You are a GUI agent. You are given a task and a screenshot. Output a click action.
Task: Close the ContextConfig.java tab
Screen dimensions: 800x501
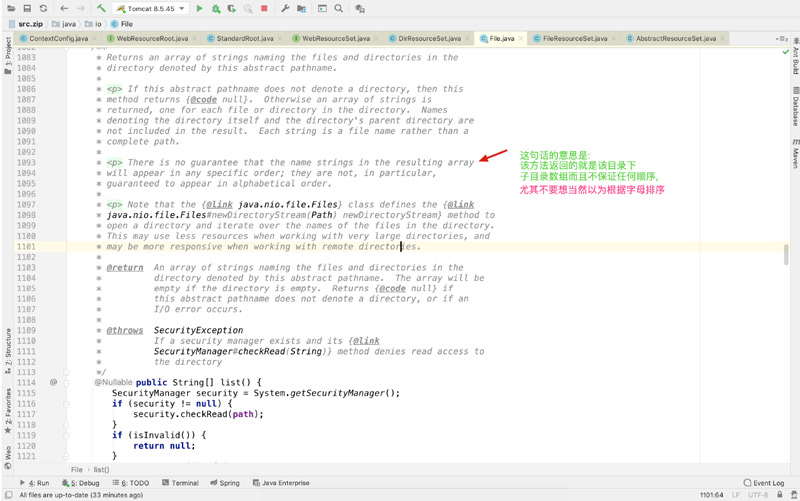(93, 38)
